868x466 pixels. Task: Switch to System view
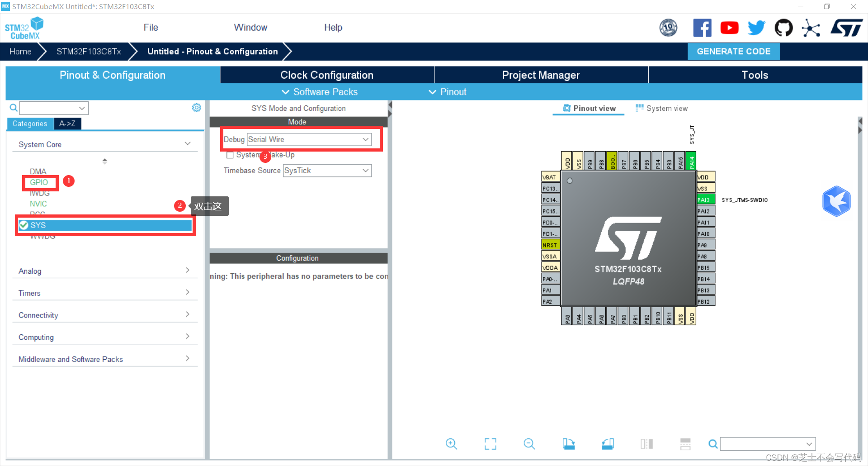[x=662, y=108]
